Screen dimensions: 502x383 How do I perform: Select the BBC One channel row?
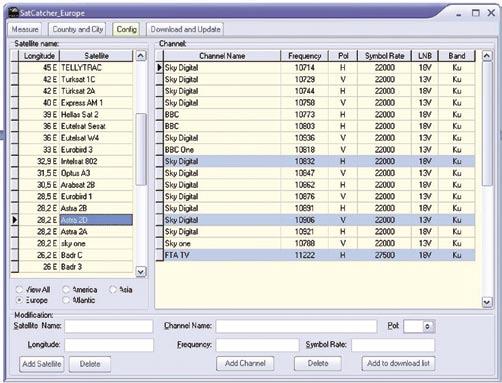(x=319, y=149)
